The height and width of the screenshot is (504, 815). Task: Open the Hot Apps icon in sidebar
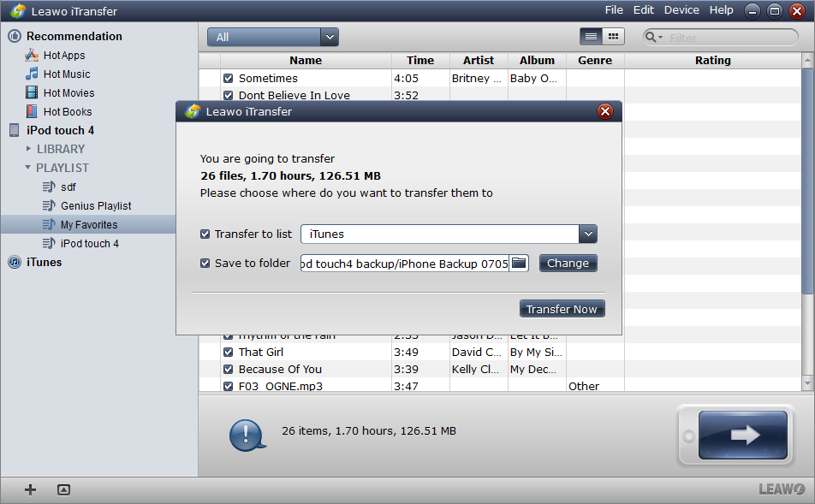(32, 55)
